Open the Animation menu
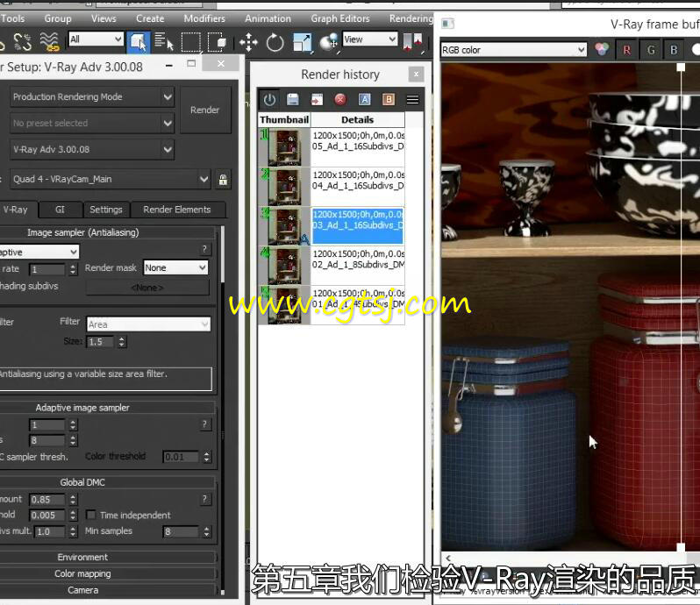This screenshot has width=700, height=605. point(268,18)
